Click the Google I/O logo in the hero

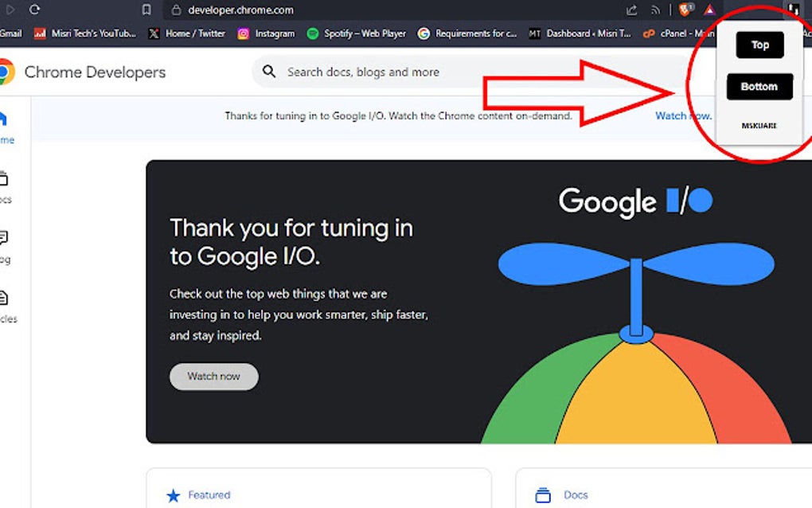tap(636, 201)
